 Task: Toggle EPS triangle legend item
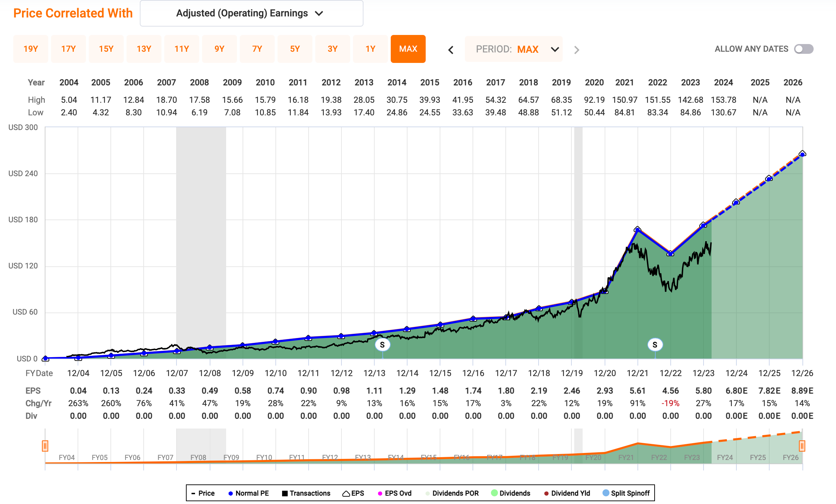pyautogui.click(x=353, y=493)
